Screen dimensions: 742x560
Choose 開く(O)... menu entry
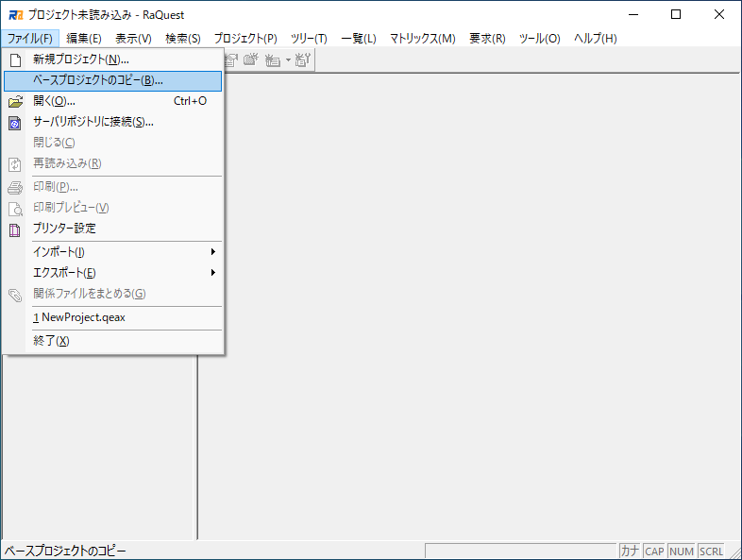point(112,101)
